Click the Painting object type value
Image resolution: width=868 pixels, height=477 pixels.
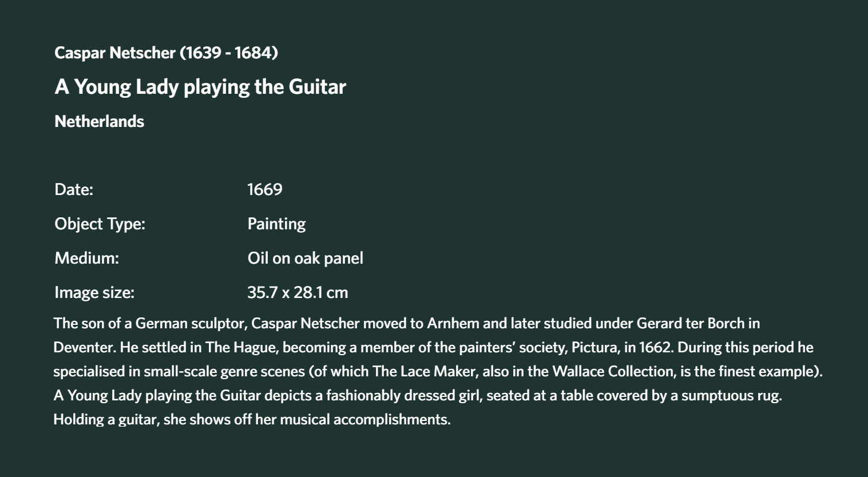coord(276,224)
